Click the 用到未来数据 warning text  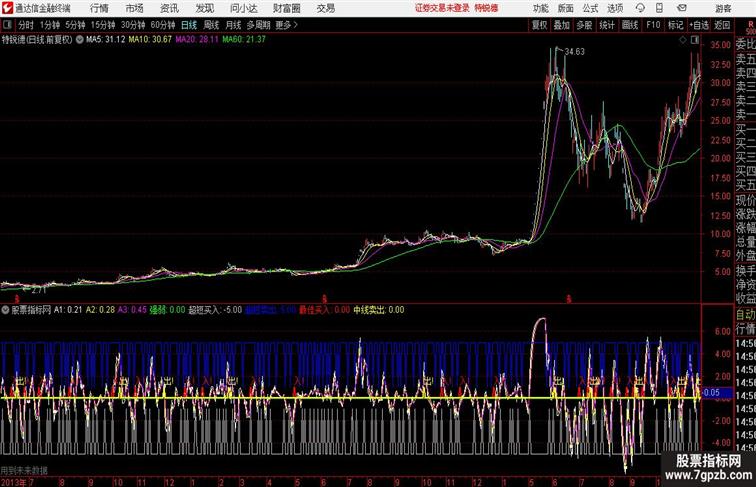(x=24, y=471)
